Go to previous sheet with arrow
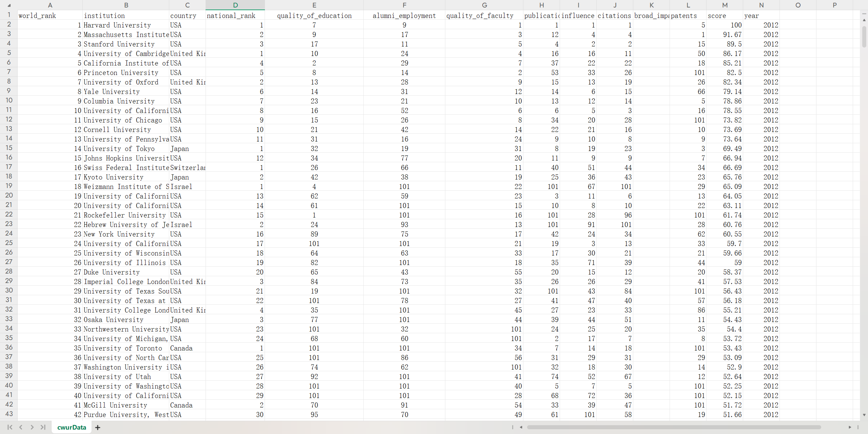868x434 pixels. [x=21, y=427]
